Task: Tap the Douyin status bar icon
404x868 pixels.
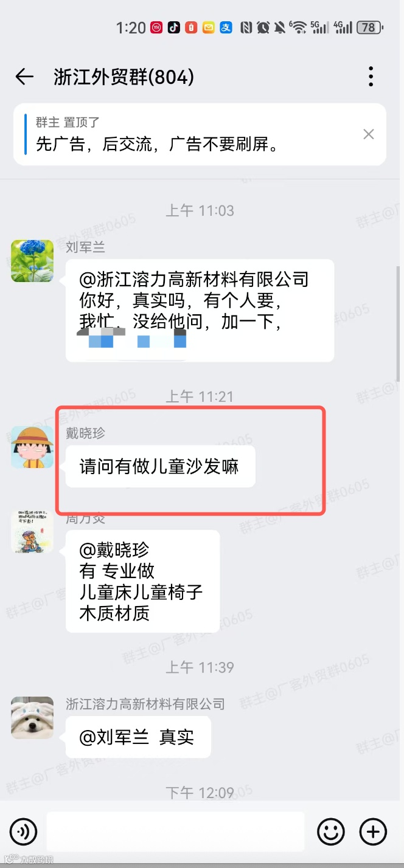Action: [174, 27]
